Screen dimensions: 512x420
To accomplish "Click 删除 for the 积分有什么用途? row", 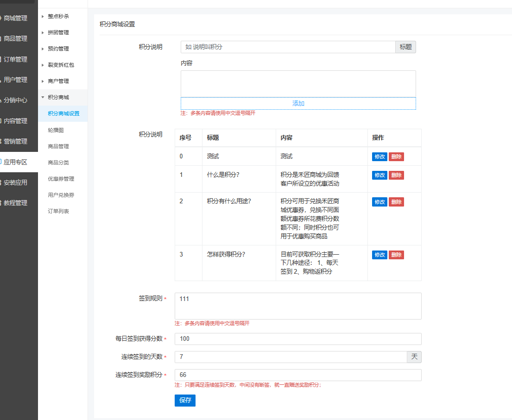I will [397, 202].
